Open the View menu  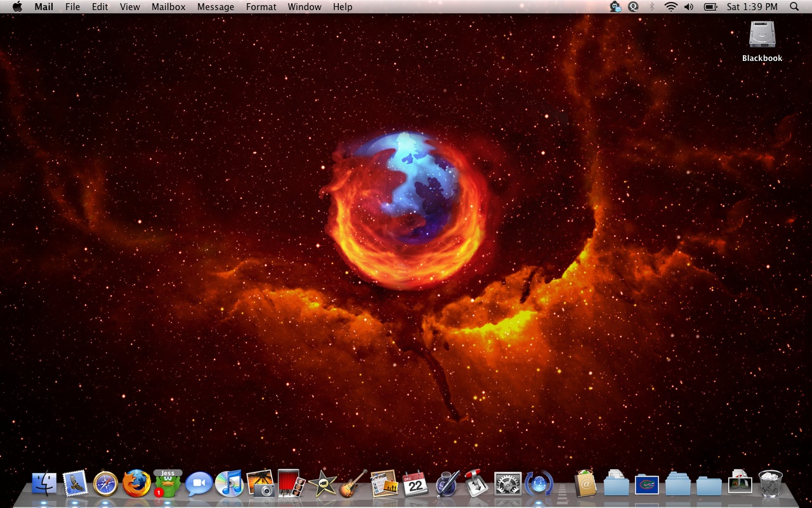(x=130, y=6)
